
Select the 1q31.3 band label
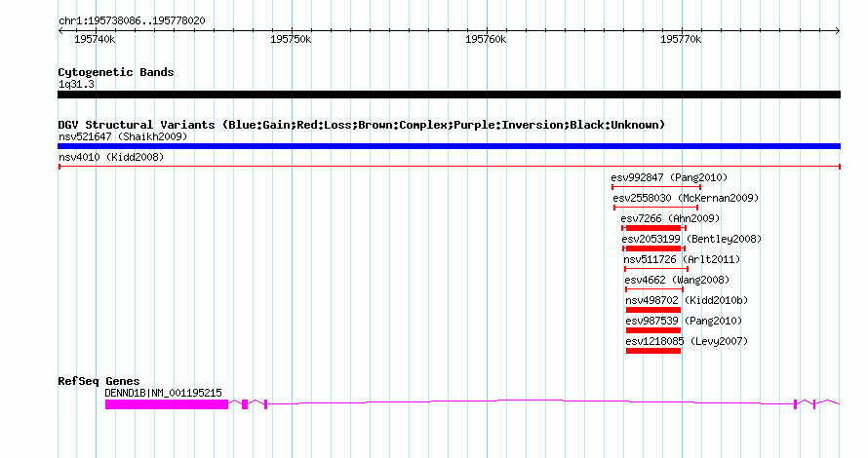click(76, 85)
